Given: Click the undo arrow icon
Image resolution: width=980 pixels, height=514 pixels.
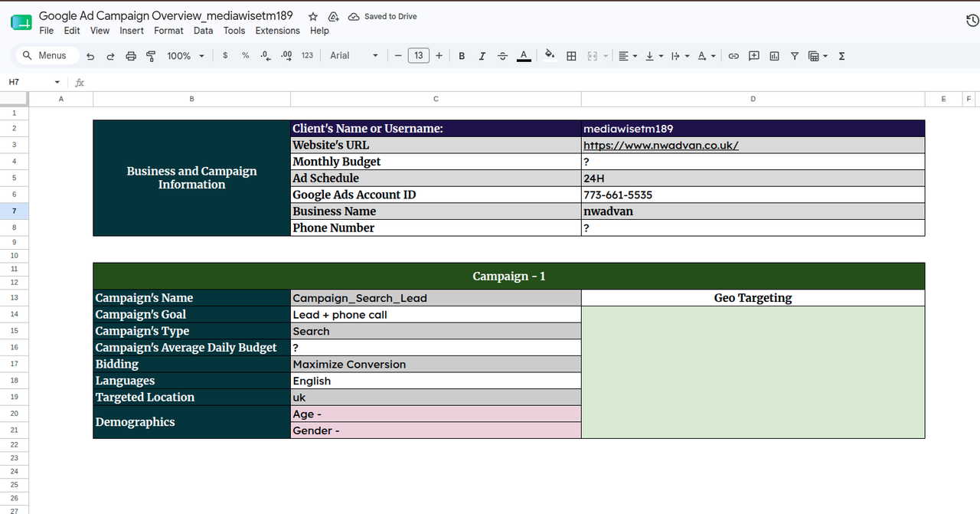Looking at the screenshot, I should click(x=90, y=56).
